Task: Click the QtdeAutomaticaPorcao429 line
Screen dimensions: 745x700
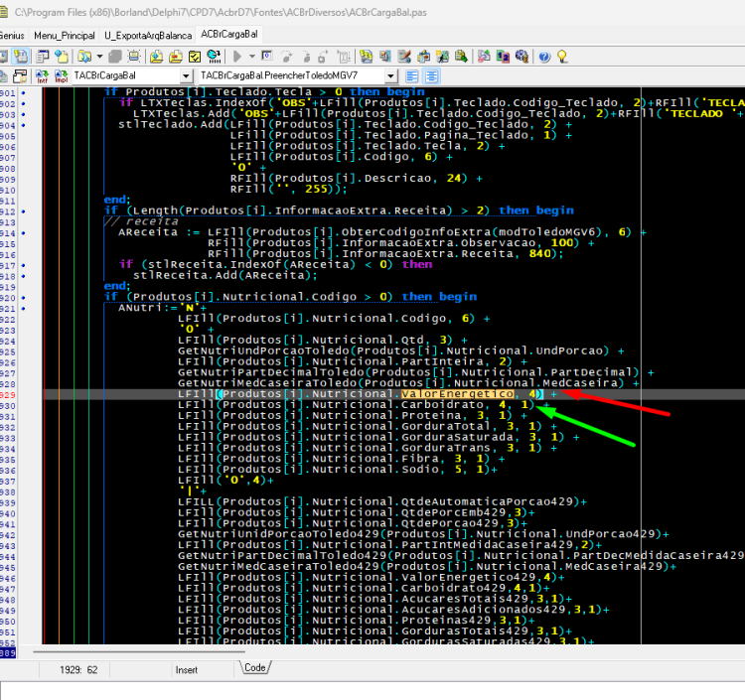Action: (x=382, y=502)
